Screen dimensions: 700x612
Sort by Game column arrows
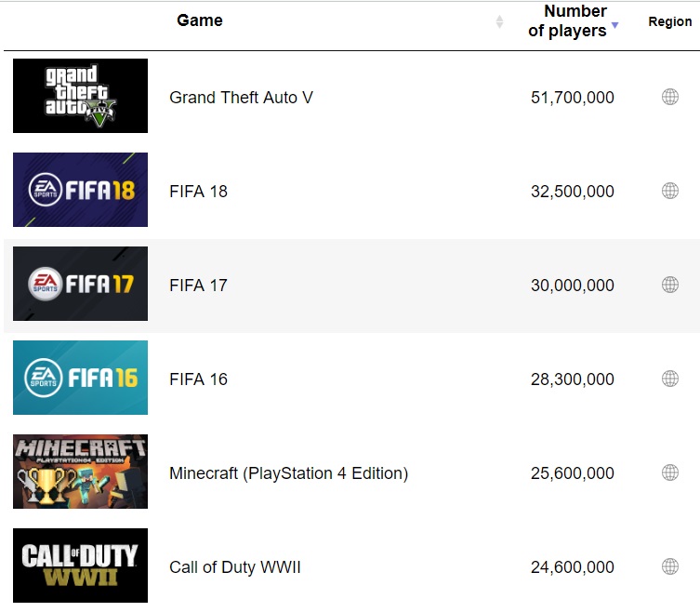click(499, 21)
